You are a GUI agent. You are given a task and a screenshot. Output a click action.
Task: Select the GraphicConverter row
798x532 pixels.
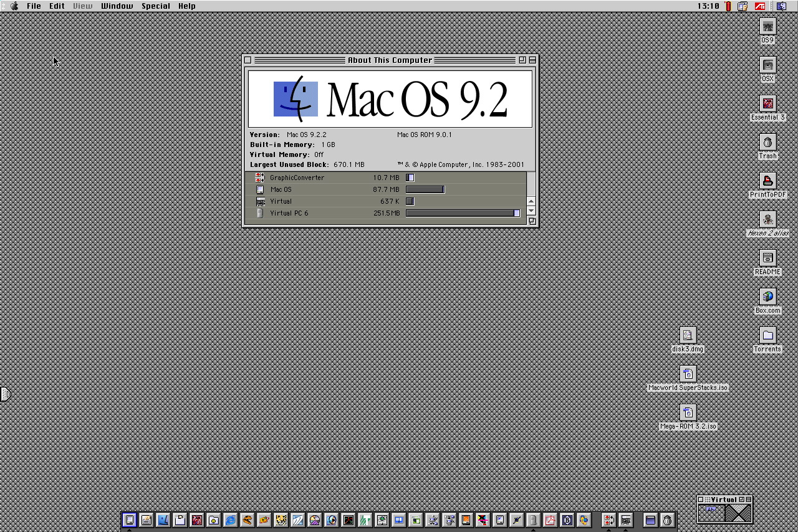(x=386, y=178)
